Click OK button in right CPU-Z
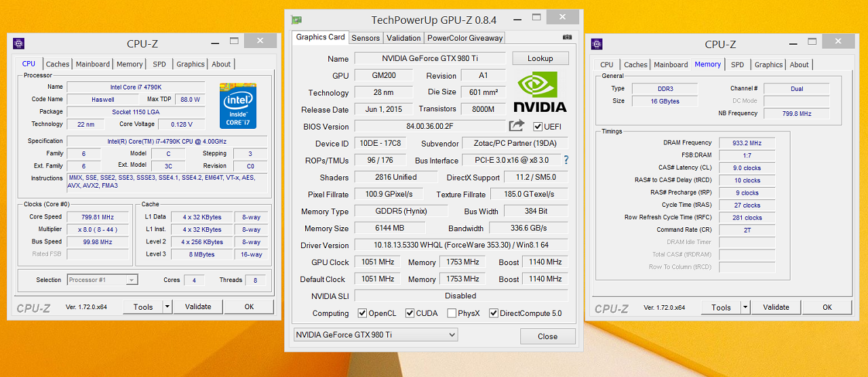868x377 pixels. click(x=827, y=307)
